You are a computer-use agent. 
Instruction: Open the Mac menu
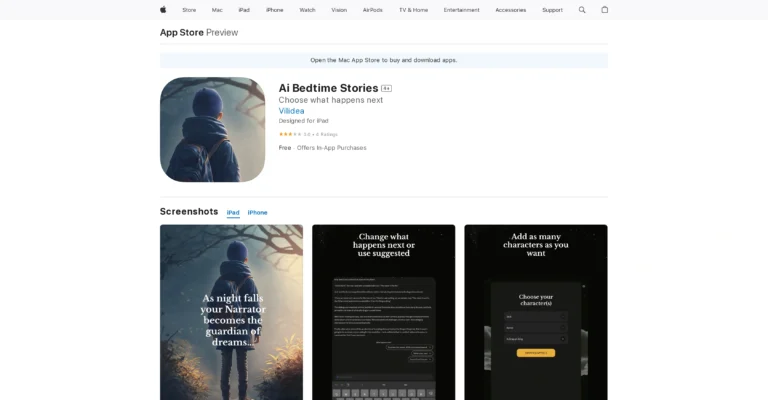217,10
